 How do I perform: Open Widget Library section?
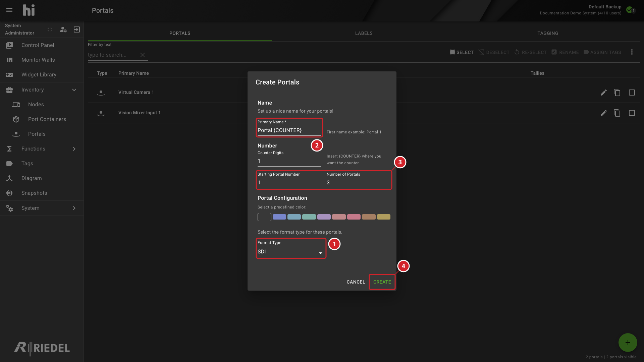(x=42, y=75)
